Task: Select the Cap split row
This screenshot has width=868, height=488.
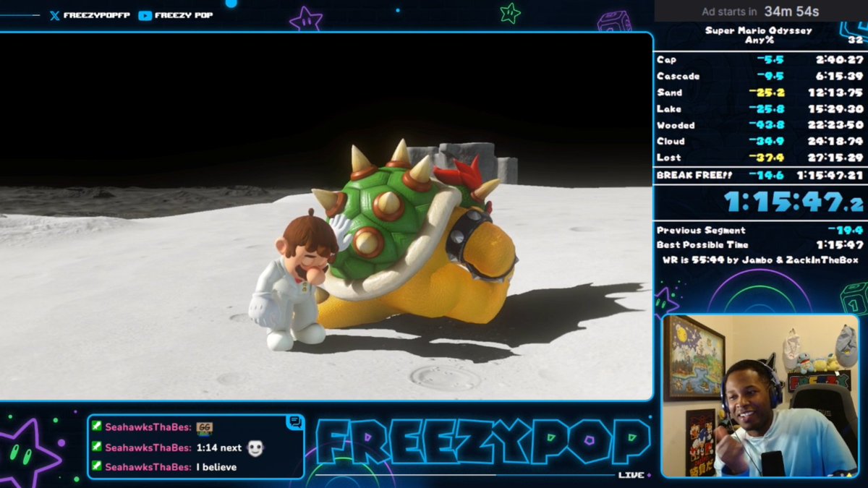Action: click(759, 60)
